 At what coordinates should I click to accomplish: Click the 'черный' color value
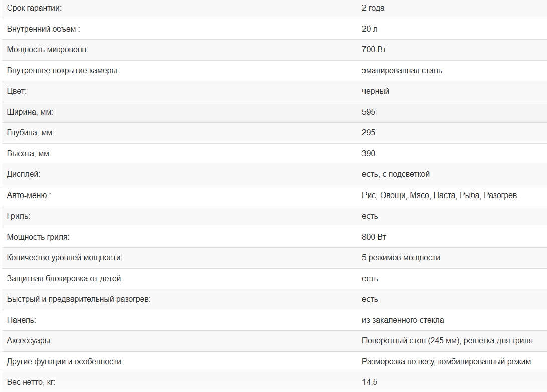[x=376, y=91]
